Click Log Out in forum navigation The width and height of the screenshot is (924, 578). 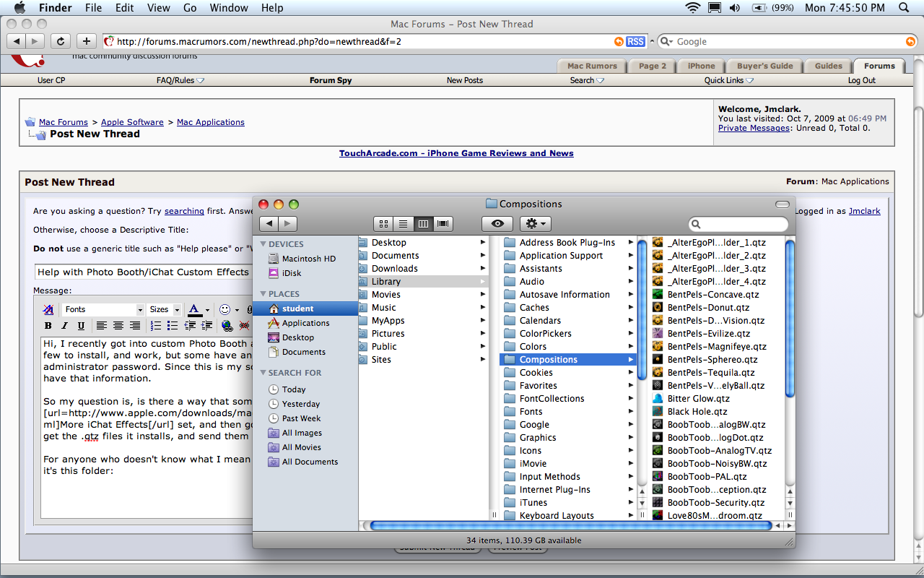point(861,80)
